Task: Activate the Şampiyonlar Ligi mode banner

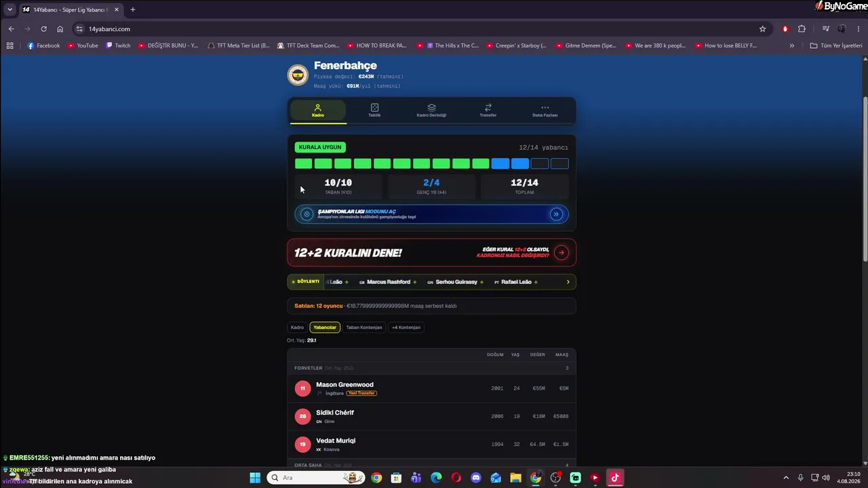Action: coord(431,214)
